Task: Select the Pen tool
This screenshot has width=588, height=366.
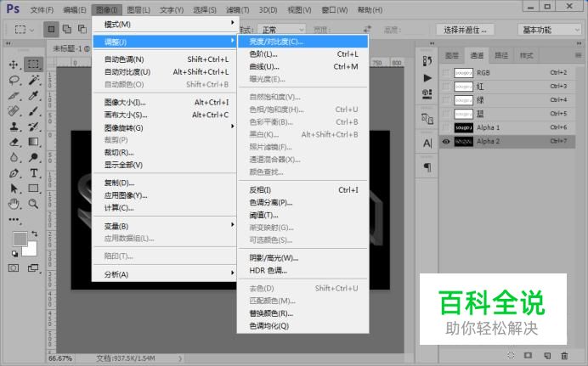Action: tap(14, 172)
